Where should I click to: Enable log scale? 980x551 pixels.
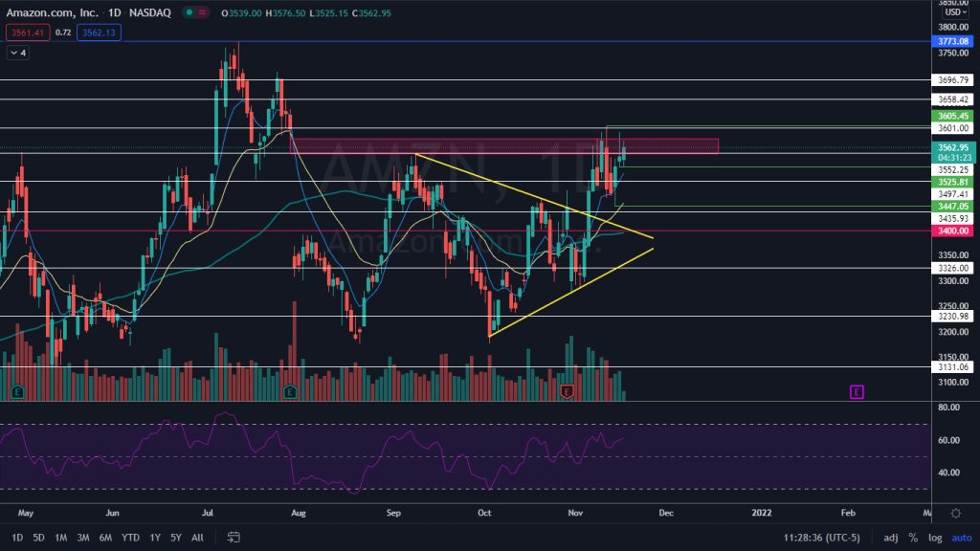935,539
